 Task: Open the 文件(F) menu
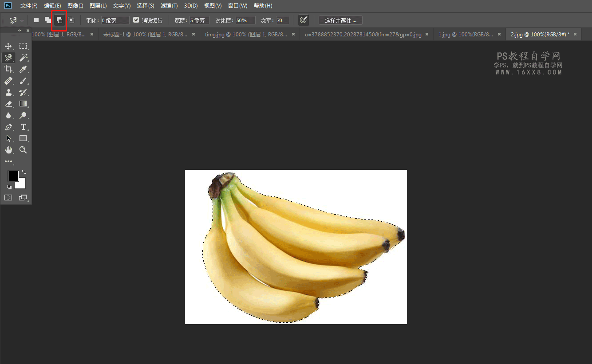29,6
